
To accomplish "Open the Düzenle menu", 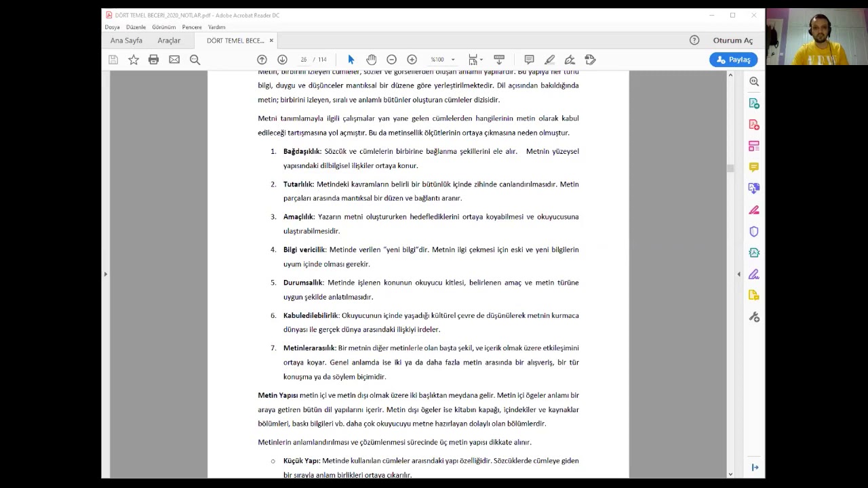I will [x=136, y=27].
